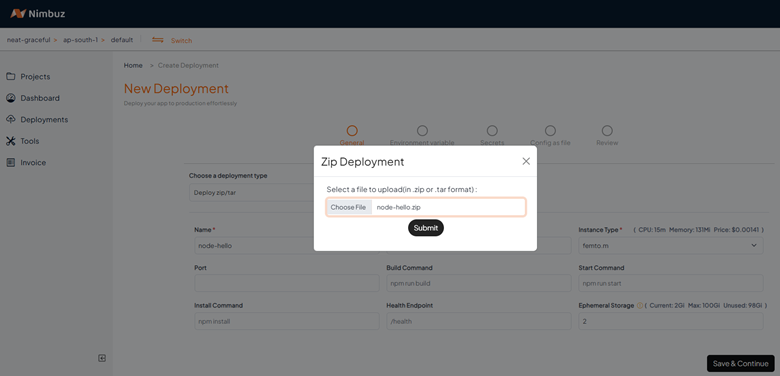Go to the Review step
Viewport: 780px width, 376px height.
click(x=607, y=130)
